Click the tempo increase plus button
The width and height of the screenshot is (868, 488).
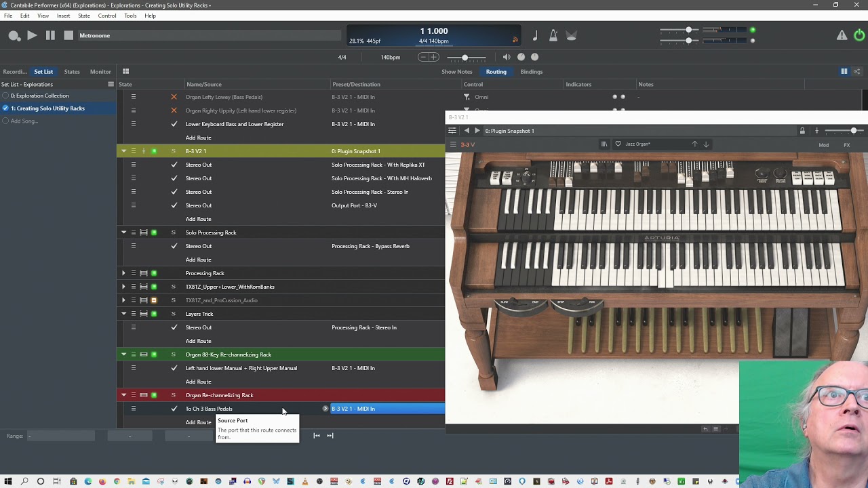coord(434,57)
